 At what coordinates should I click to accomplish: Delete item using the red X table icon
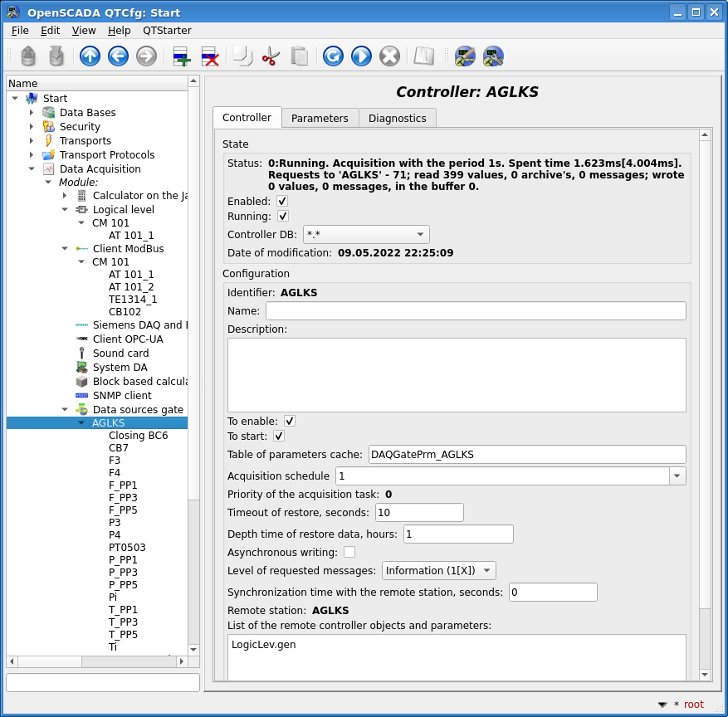coord(210,56)
